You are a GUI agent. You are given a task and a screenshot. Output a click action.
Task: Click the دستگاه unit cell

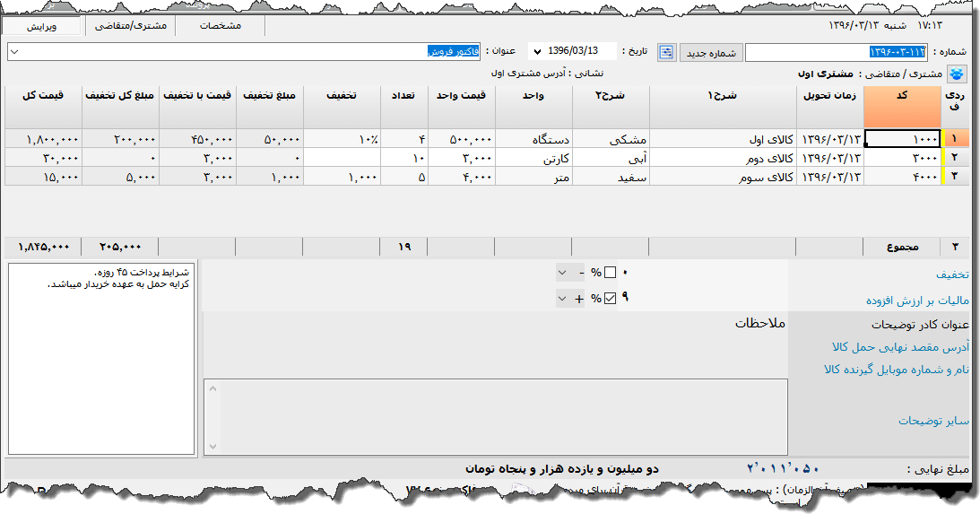click(533, 139)
